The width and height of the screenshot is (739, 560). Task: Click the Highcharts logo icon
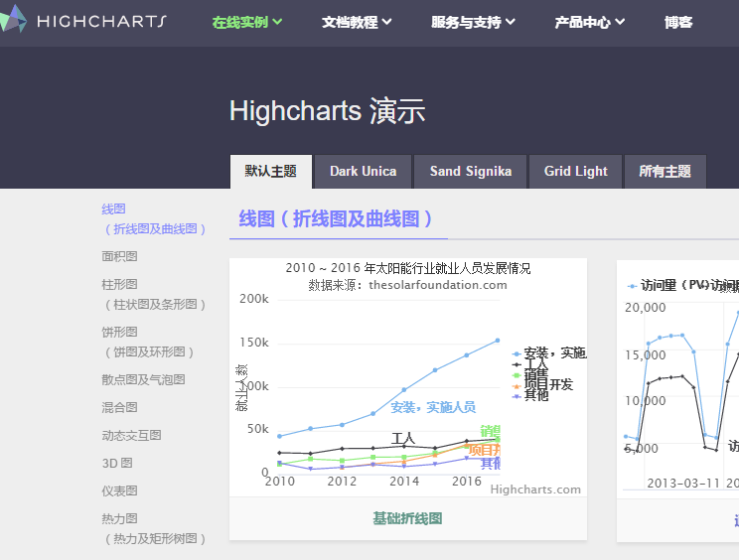pyautogui.click(x=13, y=19)
